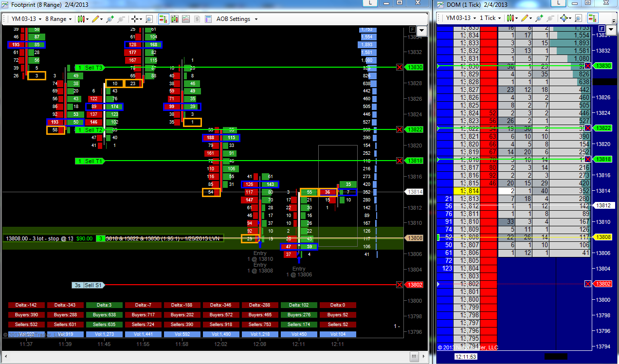Cancel the Sell T1 order at 13818 in Footprint
619x364 pixels.
tap(400, 161)
